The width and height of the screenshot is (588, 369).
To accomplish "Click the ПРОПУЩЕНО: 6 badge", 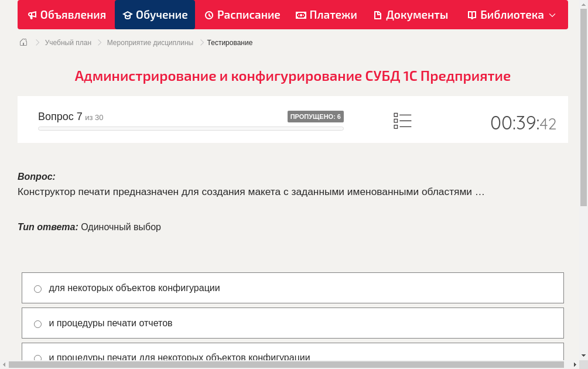I will pos(316,116).
